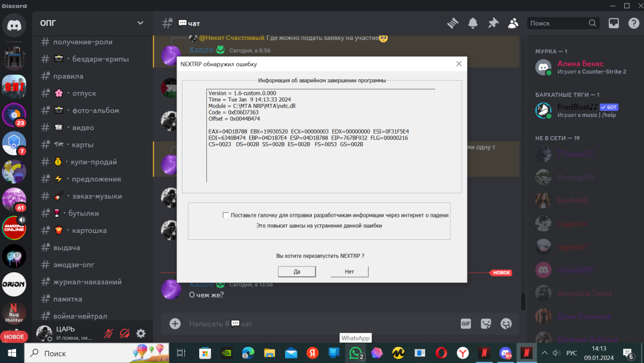The height and width of the screenshot is (363, 644).
Task: Click Да to restart NEXTRP
Action: [296, 271]
